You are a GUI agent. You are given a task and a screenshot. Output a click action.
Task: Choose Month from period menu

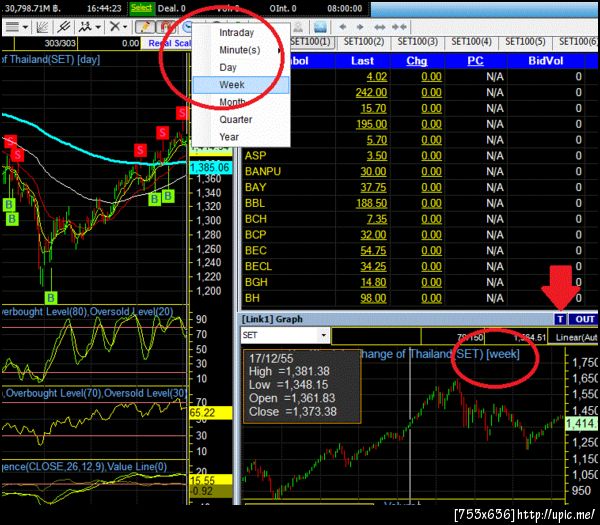(241, 102)
